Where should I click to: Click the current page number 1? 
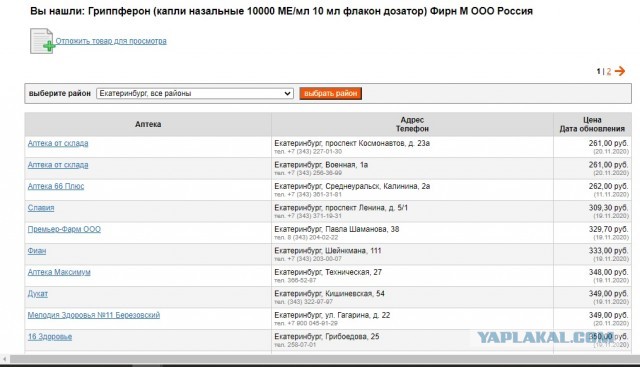coord(598,71)
